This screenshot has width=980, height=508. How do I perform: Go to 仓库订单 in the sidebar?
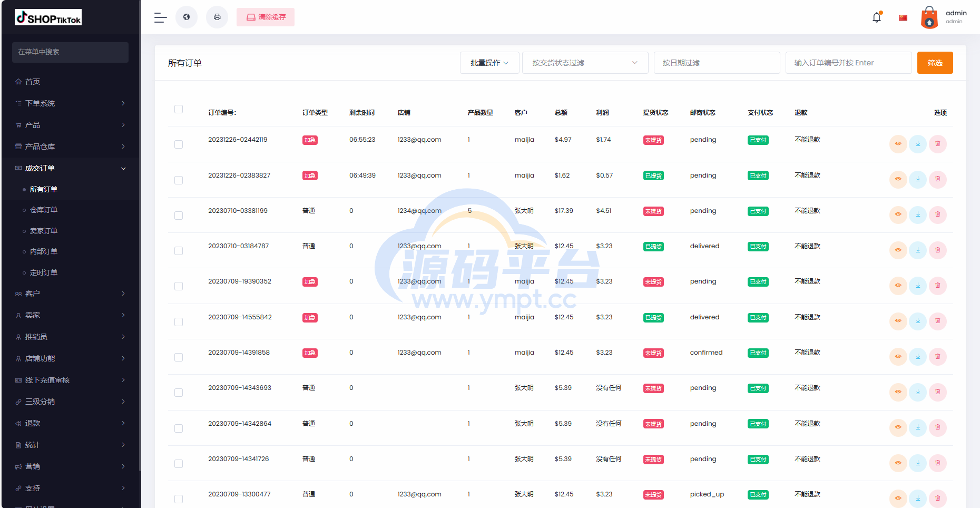(44, 210)
